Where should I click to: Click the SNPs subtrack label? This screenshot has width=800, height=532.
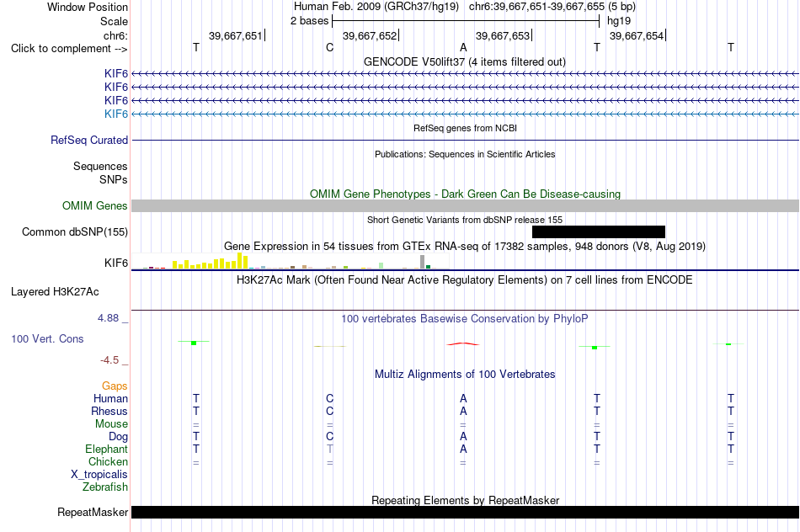pyautogui.click(x=114, y=179)
